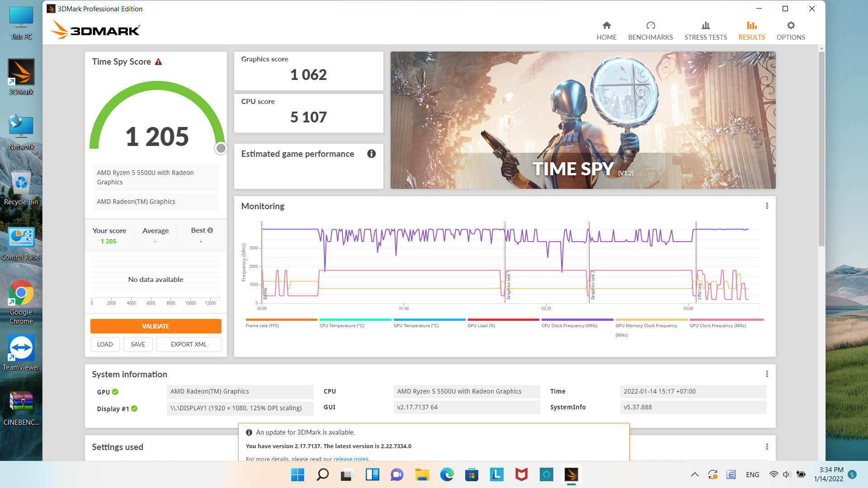
Task: Click the AMD Ryzen 5 5500U CPU field
Action: point(467,391)
